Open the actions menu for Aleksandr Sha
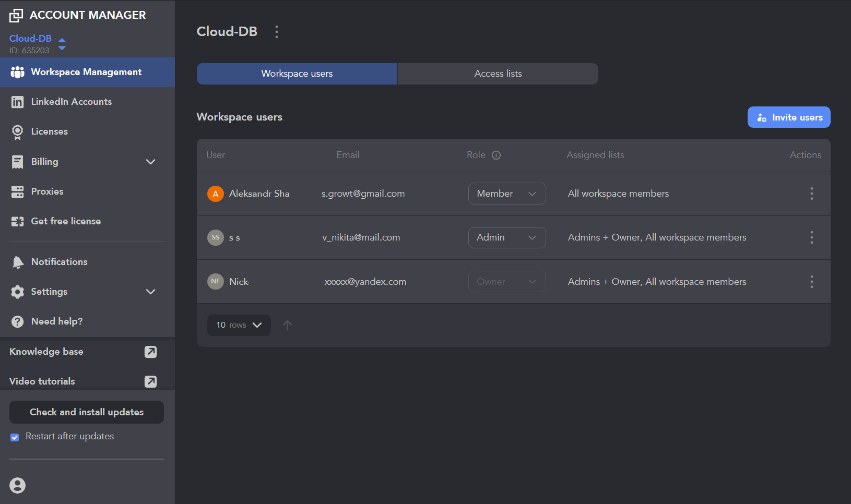This screenshot has height=504, width=851. click(811, 194)
